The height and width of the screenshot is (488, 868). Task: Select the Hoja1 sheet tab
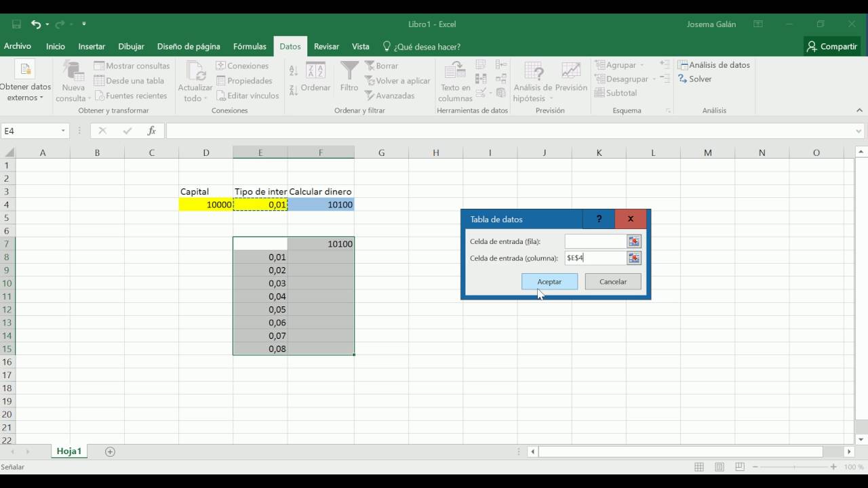click(69, 451)
